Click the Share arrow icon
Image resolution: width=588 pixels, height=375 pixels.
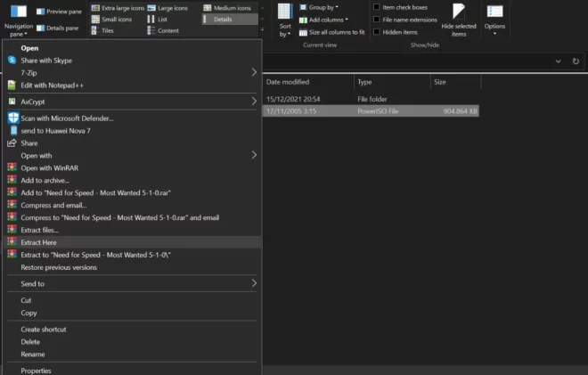(12, 143)
